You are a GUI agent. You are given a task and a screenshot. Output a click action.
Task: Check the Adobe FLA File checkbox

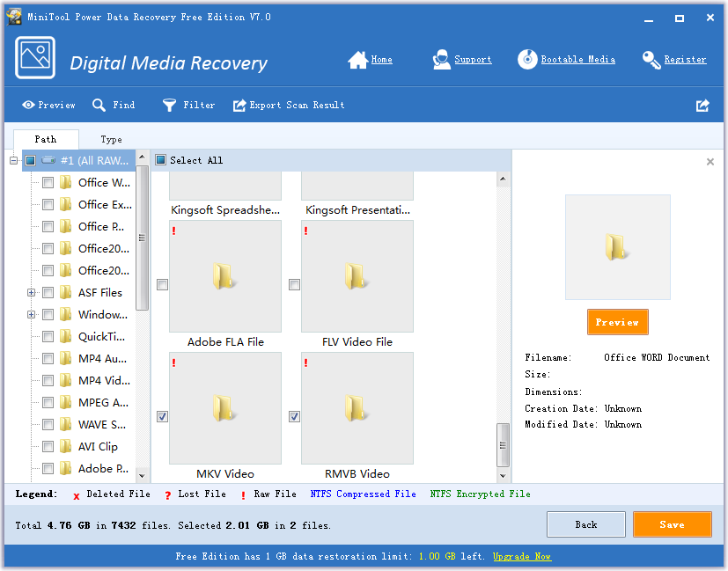[x=163, y=284]
